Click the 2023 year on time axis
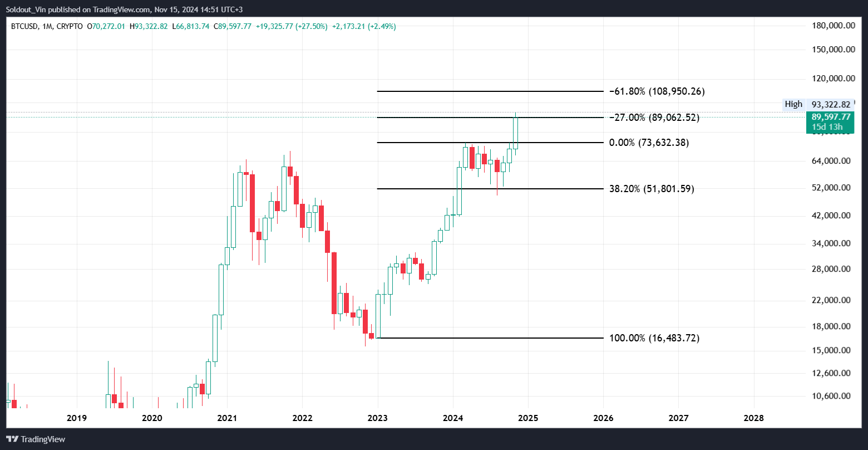868x450 pixels. [378, 418]
